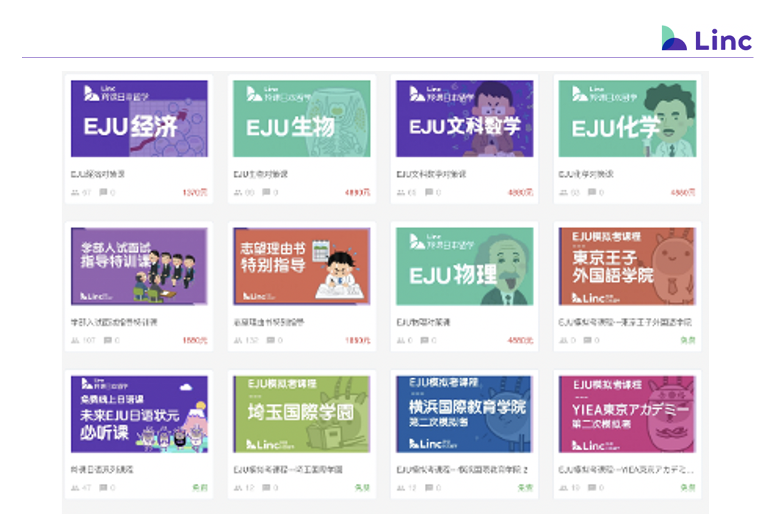This screenshot has width=773, height=532.
Task: Click students icon on 志望理由书特别指导 card
Action: click(238, 340)
